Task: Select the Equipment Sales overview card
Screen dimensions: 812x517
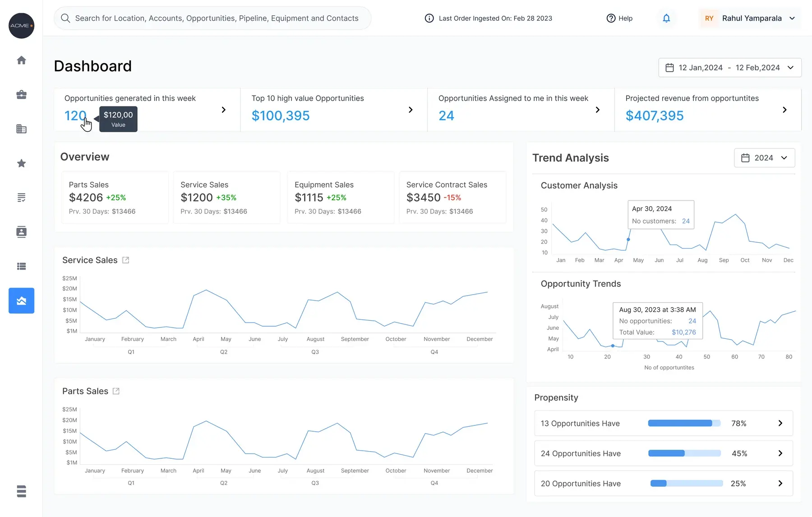Action: pos(341,198)
